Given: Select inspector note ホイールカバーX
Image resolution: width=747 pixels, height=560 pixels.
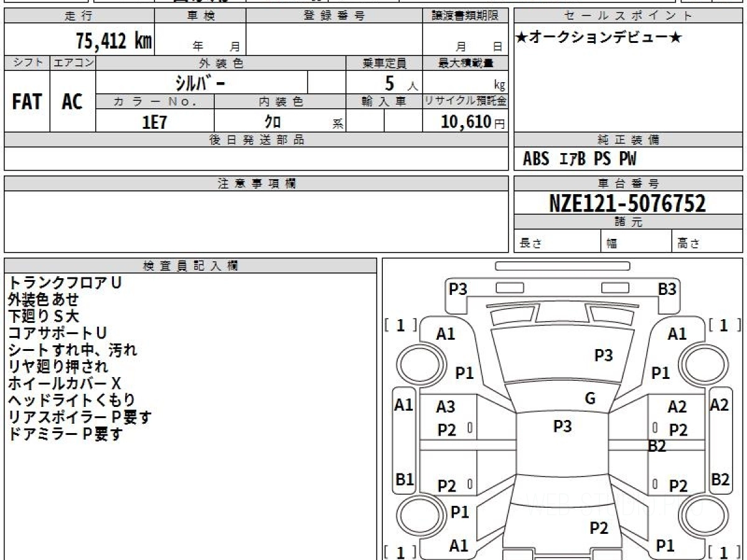Looking at the screenshot, I should pos(65,383).
